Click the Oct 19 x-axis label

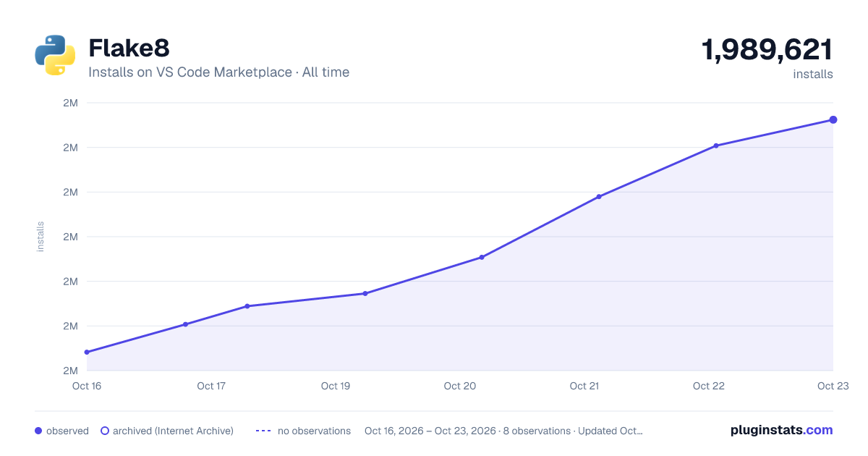coord(336,386)
